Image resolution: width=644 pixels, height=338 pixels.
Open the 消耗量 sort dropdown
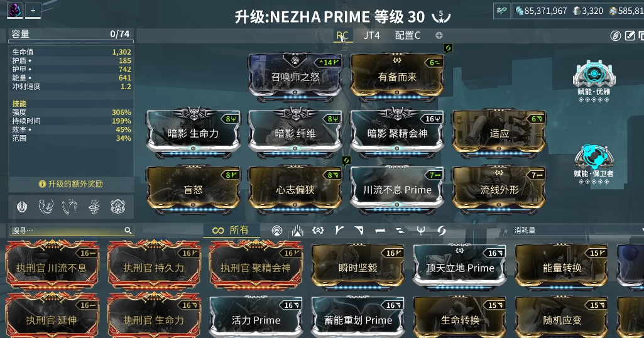click(578, 231)
